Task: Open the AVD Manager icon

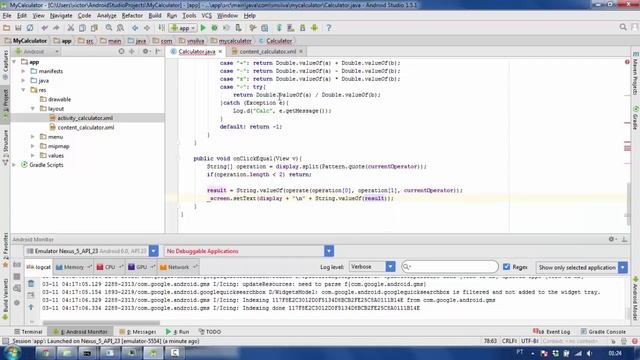Action: pyautogui.click(x=291, y=28)
